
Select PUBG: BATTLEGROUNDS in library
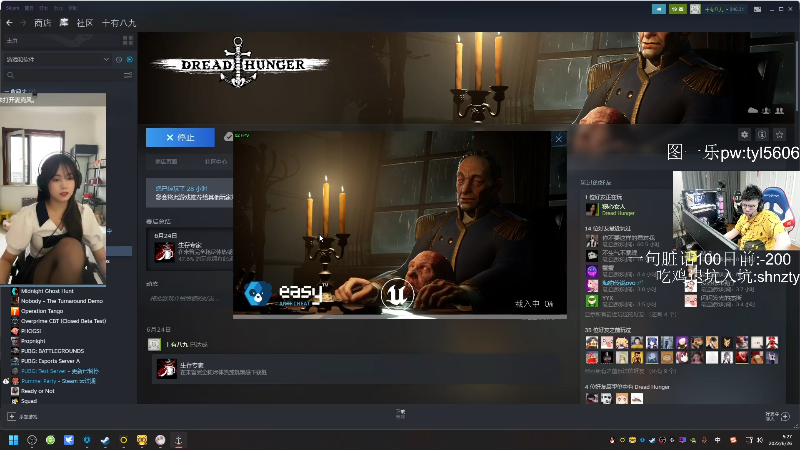click(x=52, y=351)
